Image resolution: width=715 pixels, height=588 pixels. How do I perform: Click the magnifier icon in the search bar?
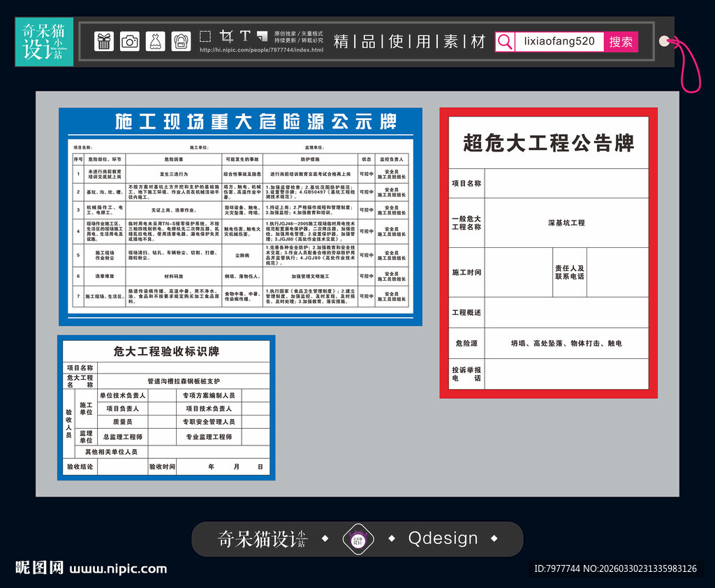pyautogui.click(x=504, y=42)
